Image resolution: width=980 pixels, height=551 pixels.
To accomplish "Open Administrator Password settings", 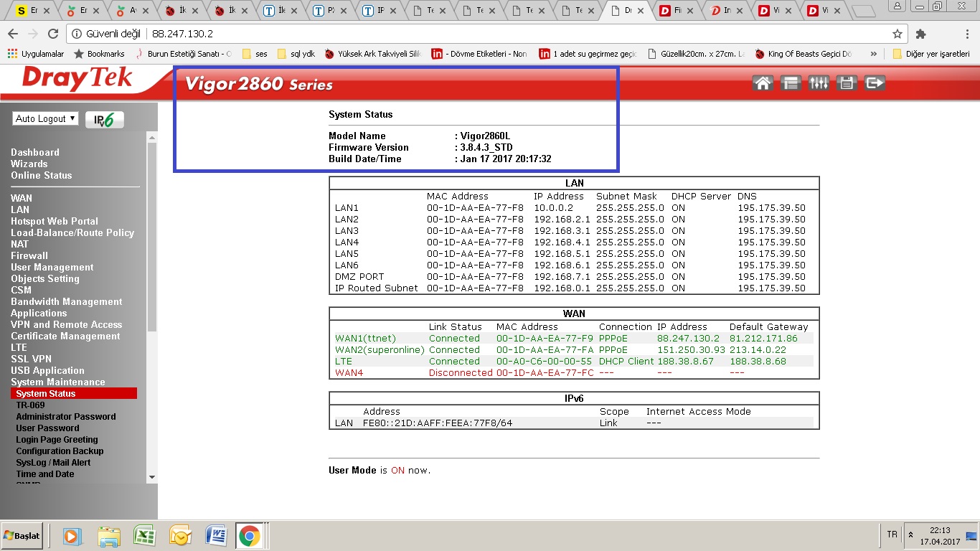I will click(x=65, y=416).
